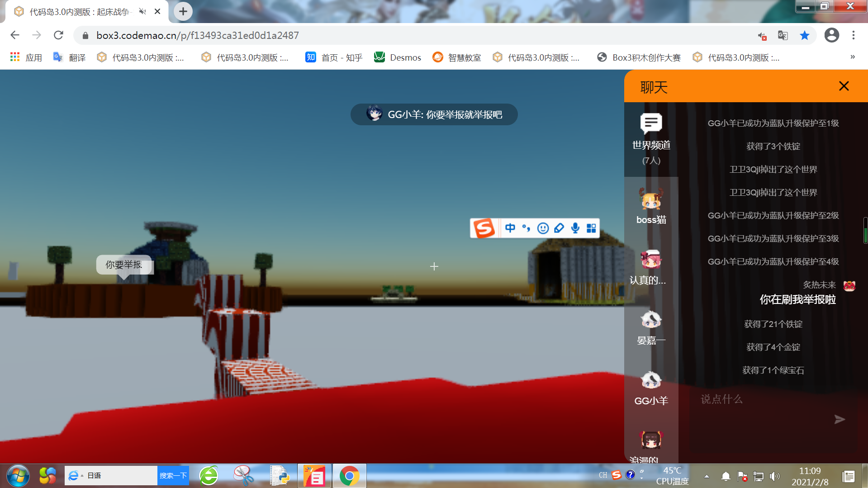The image size is (868, 488).
Task: Toggle Sogou punctuation mode button
Action: (x=526, y=228)
